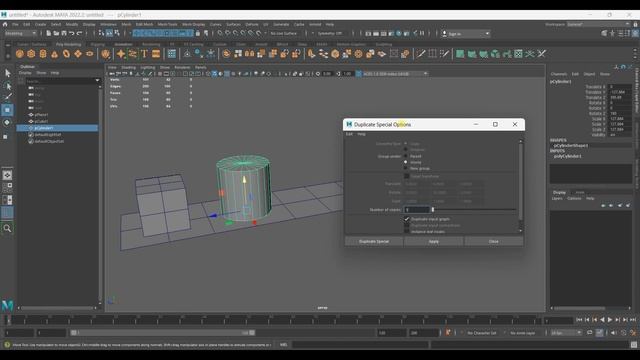Viewport: 640px width, 360px height.
Task: Create a polygon cylinder from shelf
Action: pyautogui.click(x=43, y=54)
